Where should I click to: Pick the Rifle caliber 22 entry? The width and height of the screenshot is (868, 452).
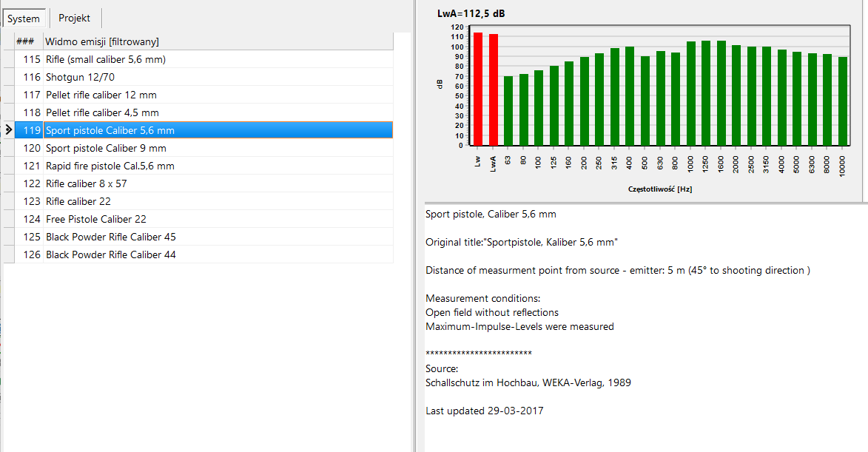(x=203, y=200)
